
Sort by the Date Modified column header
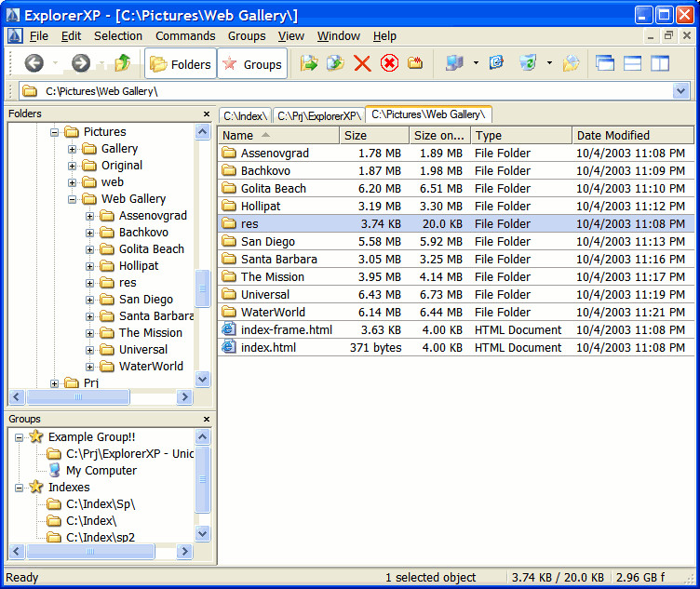633,135
